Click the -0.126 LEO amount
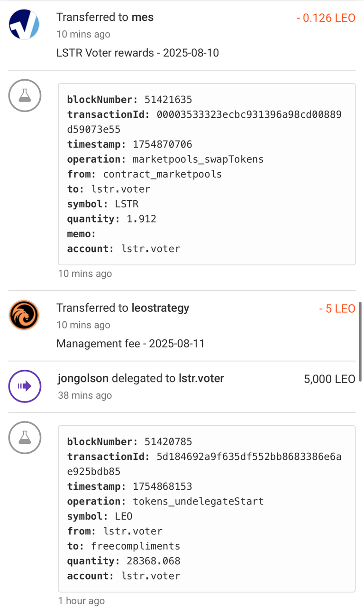 click(326, 18)
